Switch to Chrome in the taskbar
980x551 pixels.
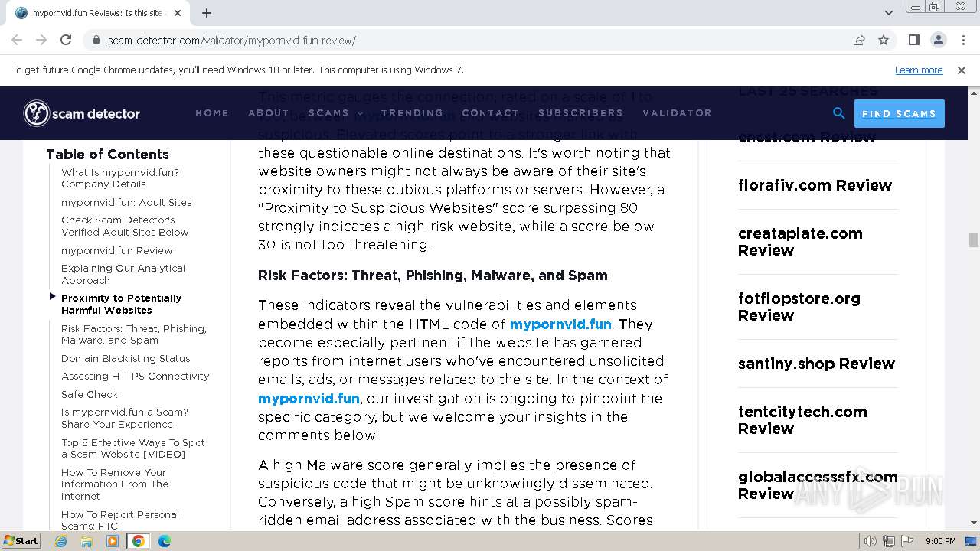click(139, 541)
